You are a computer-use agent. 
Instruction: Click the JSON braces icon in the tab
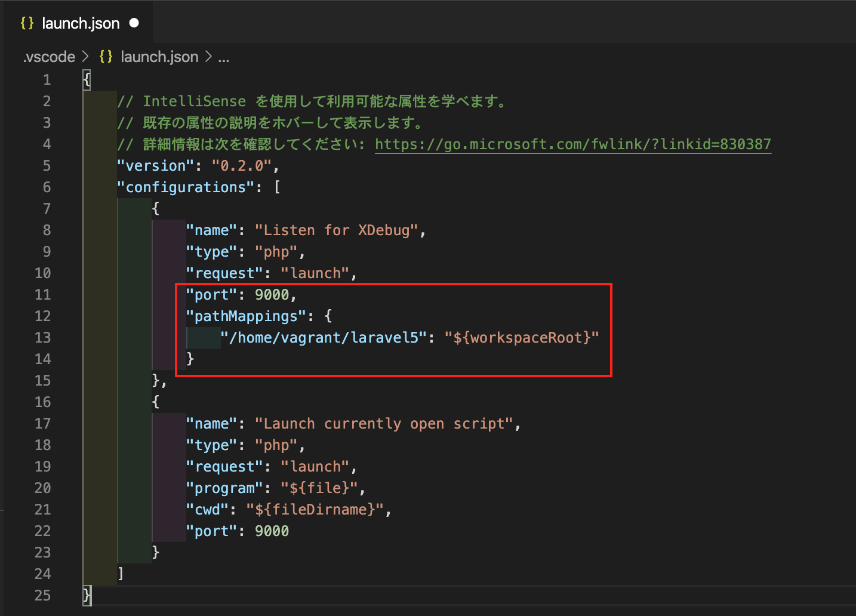click(x=27, y=23)
